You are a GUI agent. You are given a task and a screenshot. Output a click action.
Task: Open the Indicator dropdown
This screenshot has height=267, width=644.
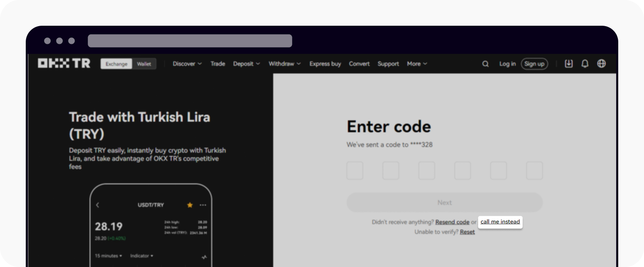point(142,256)
